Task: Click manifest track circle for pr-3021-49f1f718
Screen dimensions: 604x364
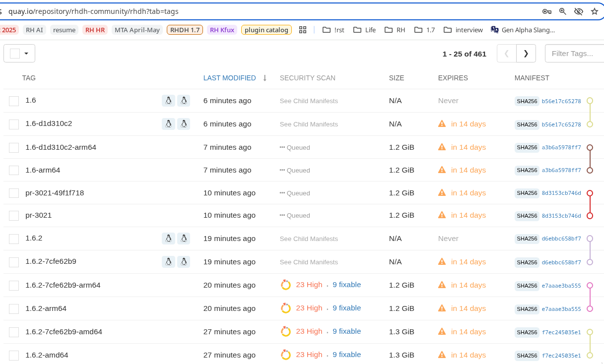Action: tap(590, 193)
